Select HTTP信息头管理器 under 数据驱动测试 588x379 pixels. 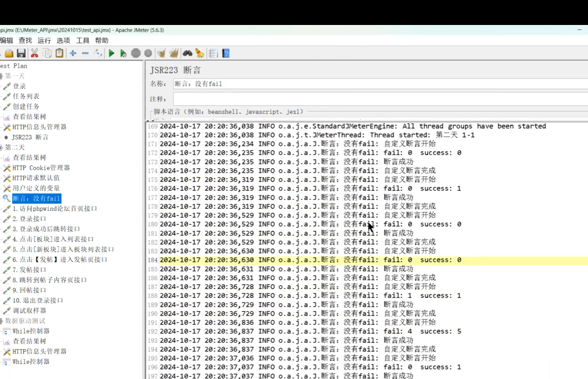[x=39, y=352]
